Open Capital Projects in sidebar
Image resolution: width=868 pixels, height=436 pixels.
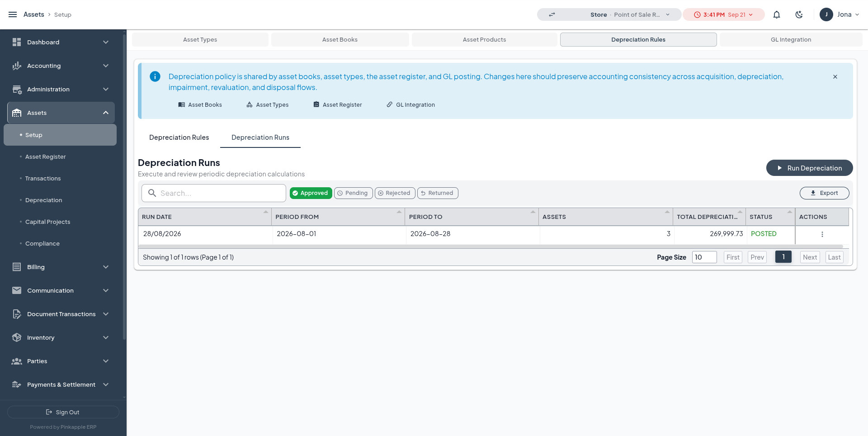47,222
